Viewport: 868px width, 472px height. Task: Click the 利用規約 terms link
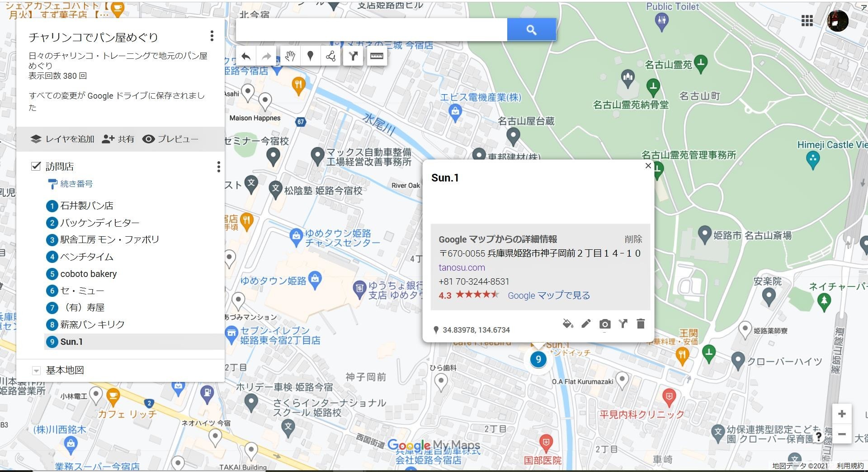pos(850,466)
